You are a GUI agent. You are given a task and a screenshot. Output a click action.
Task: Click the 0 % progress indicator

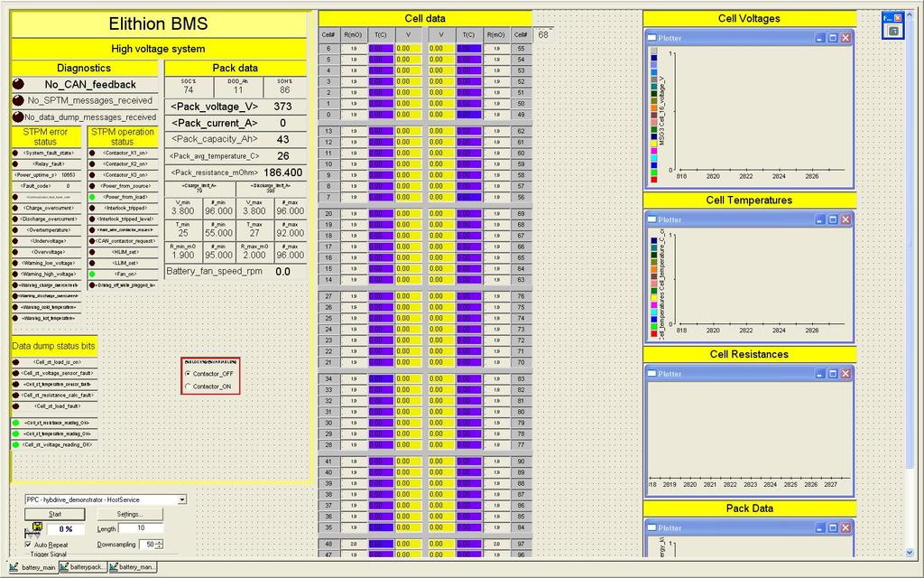(65, 529)
